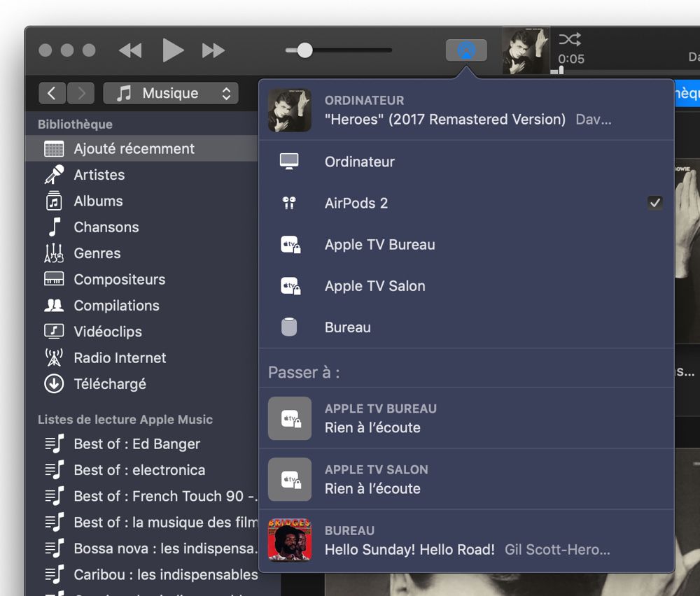Screen dimensions: 700x596
Task: Start playback with the play button
Action: 173,50
